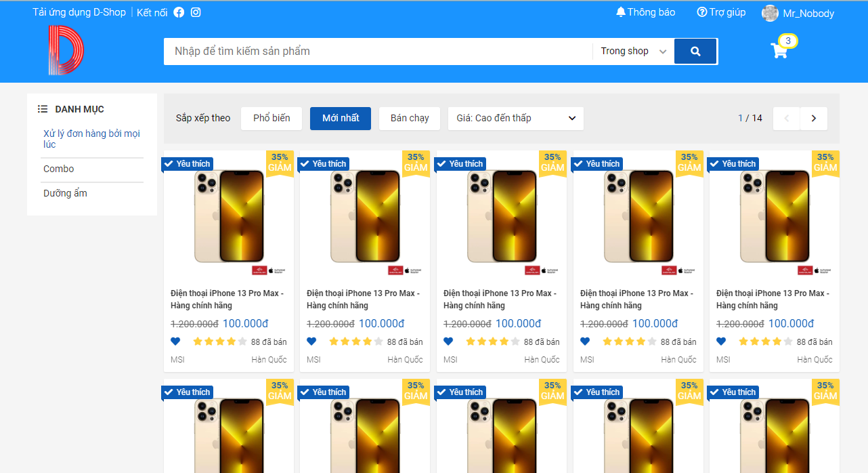Click the Phổ biến sort button
The height and width of the screenshot is (473, 868).
(x=271, y=118)
